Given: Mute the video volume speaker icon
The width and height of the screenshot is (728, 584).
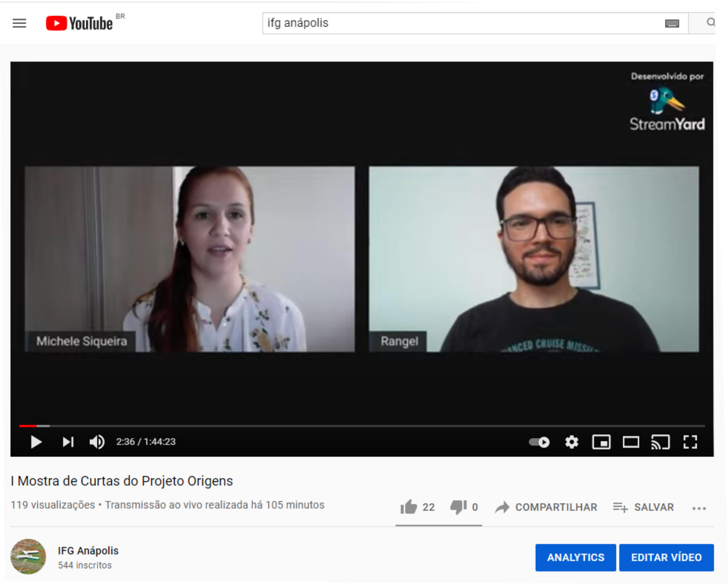Looking at the screenshot, I should [97, 442].
